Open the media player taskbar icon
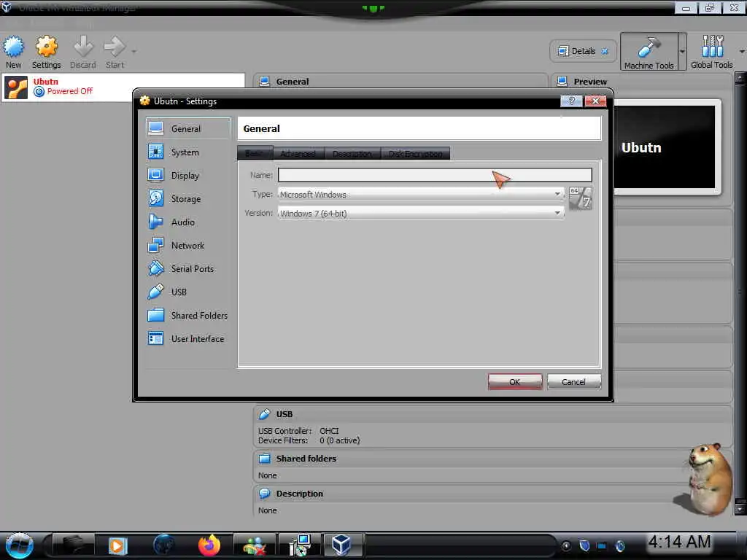 [117, 545]
